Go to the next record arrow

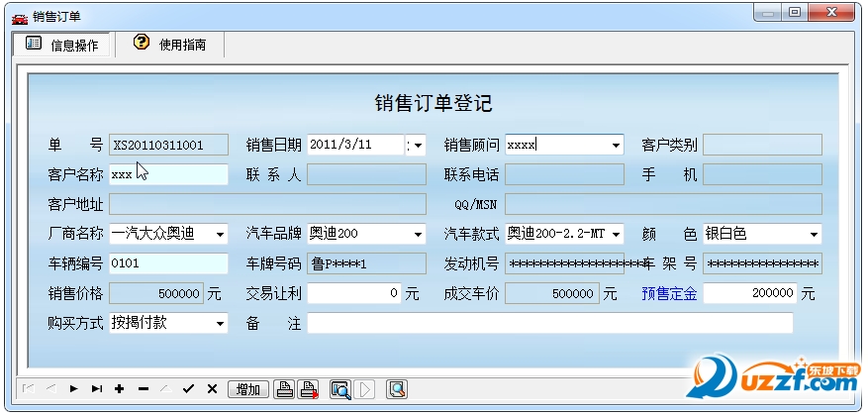point(73,389)
